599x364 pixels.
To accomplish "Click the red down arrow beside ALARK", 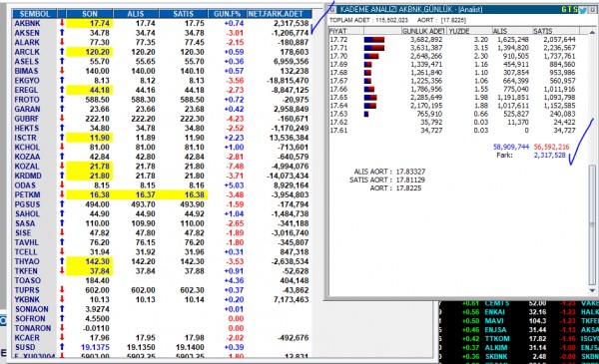I will [x=62, y=42].
